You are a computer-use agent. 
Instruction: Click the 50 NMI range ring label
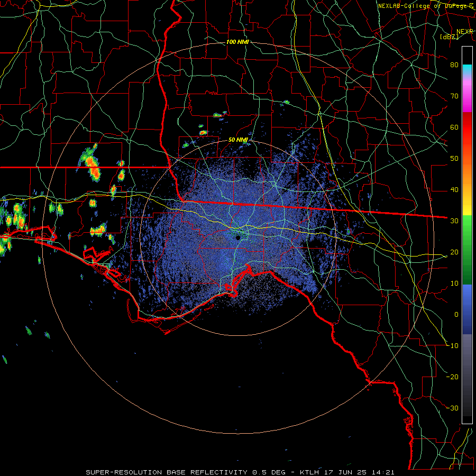[x=238, y=140]
